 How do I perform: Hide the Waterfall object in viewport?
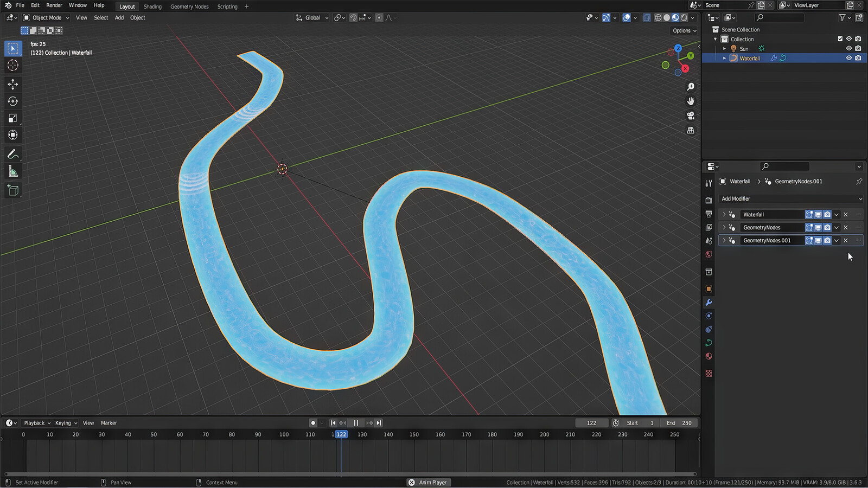click(849, 58)
